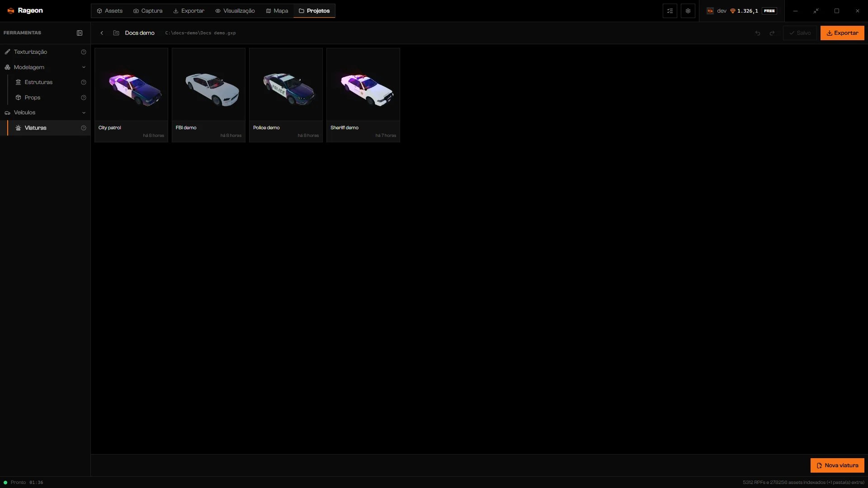Screen dimensions: 868x488
Task: Open the FBI demo vehicle card
Action: point(208,95)
